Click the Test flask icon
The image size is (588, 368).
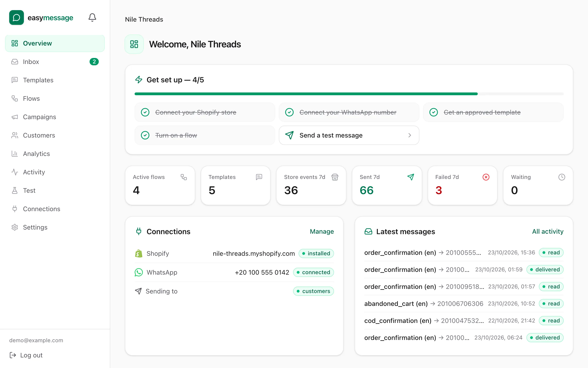(x=14, y=191)
